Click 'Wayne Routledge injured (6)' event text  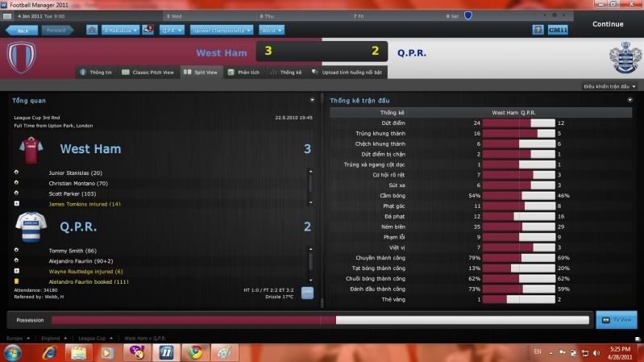coord(85,271)
